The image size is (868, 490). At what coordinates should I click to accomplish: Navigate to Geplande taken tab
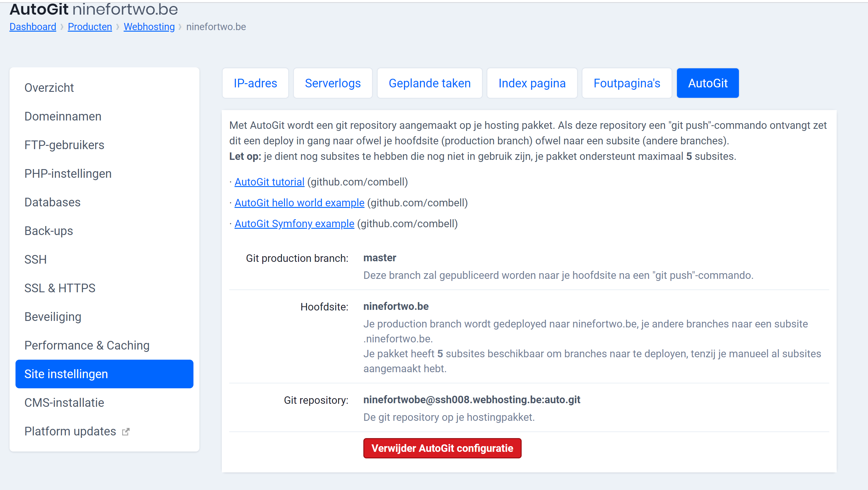click(x=429, y=83)
